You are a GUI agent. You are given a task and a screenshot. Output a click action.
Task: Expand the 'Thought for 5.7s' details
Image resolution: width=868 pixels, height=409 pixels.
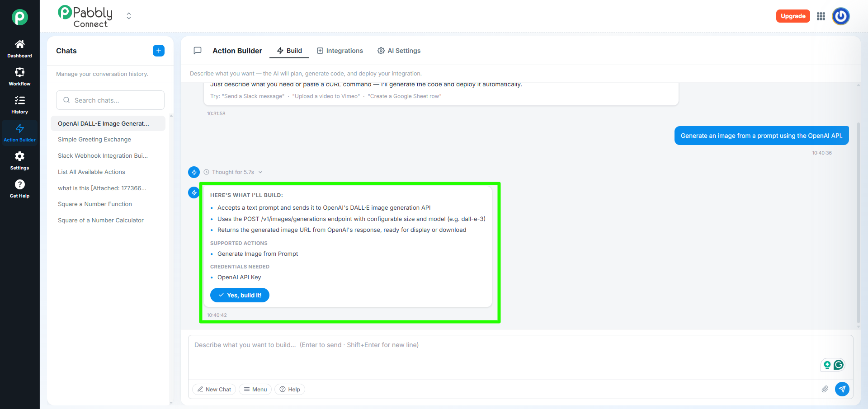pos(233,172)
